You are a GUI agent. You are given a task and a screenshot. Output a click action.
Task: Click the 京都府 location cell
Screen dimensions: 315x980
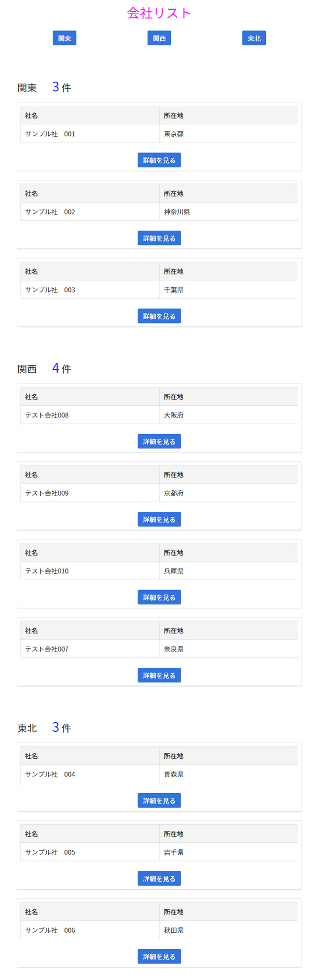(x=229, y=493)
